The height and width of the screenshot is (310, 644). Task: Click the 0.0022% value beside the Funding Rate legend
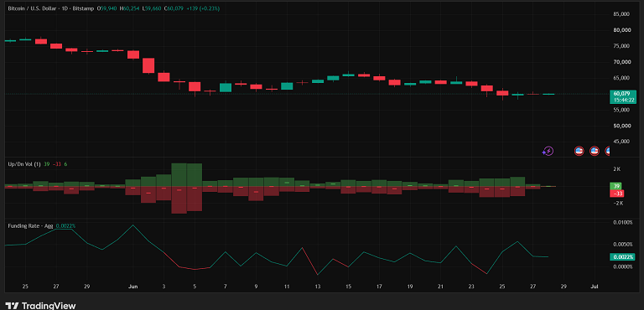[65, 226]
